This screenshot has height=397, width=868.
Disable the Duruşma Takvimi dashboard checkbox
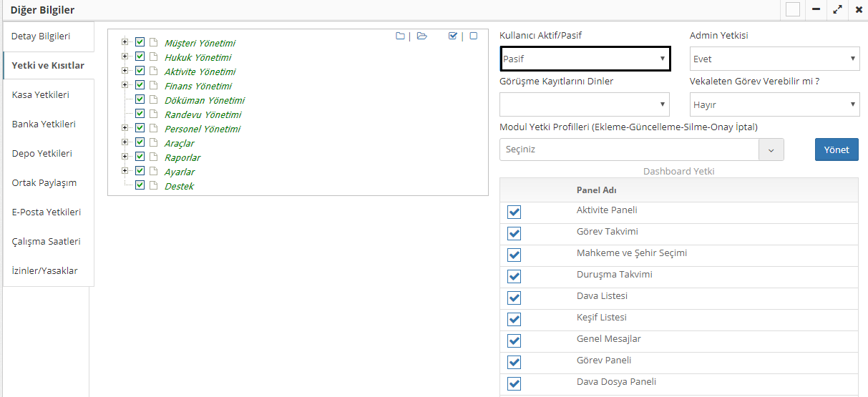(514, 276)
